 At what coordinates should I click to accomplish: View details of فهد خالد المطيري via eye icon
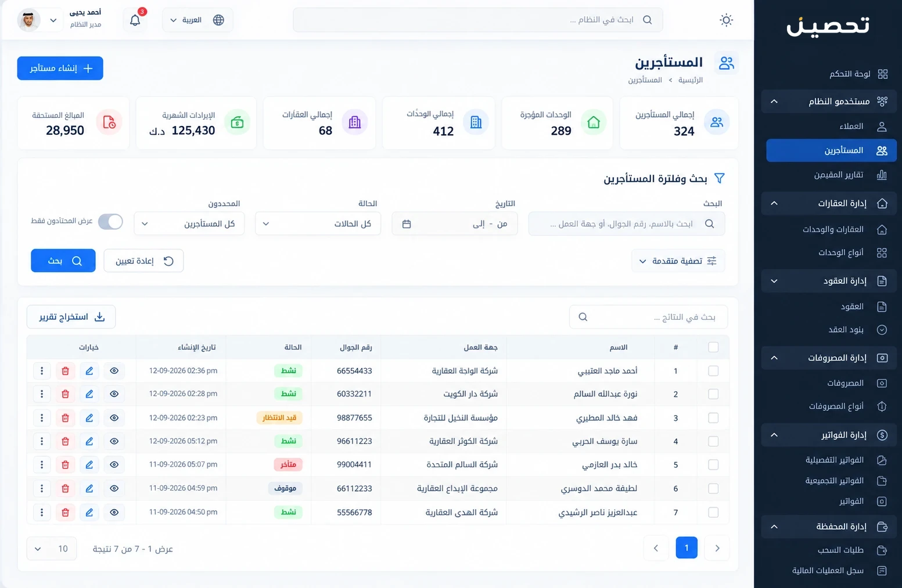[x=114, y=418]
